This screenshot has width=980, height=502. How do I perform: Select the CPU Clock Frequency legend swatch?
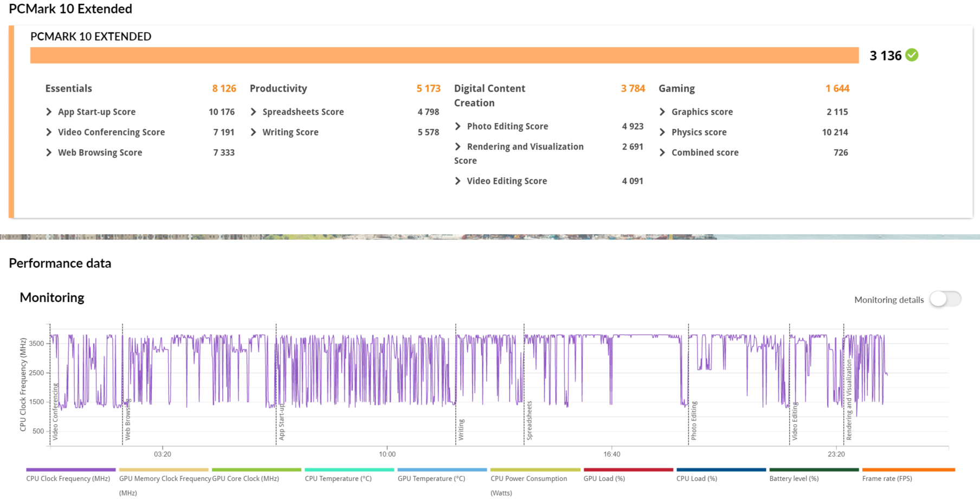tap(71, 470)
